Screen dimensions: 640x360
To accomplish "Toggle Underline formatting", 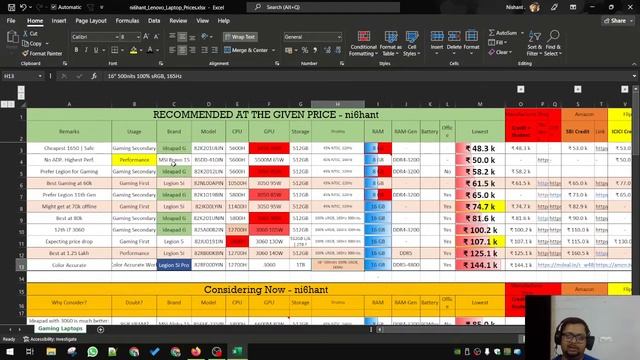I will [x=96, y=50].
